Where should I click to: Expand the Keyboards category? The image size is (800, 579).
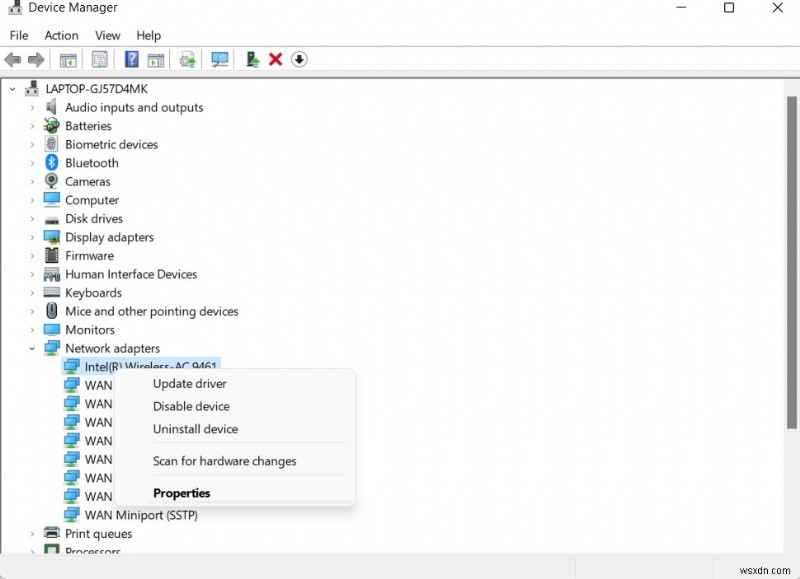coord(33,292)
